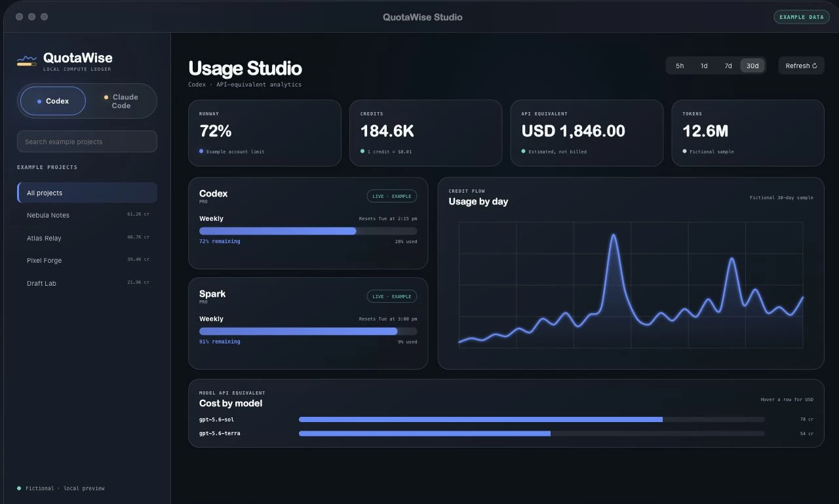This screenshot has height=504, width=839.
Task: Click "Resets Tue at 3:00 pm" text
Action: [x=388, y=319]
